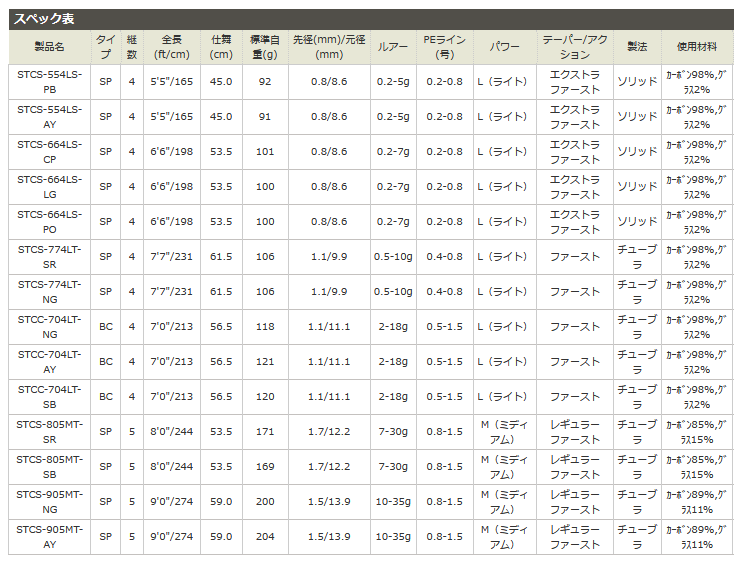Screen dimensions: 743x562
Task: Click closed length 59.0 in STCS-905MT-AY row
Action: [221, 537]
